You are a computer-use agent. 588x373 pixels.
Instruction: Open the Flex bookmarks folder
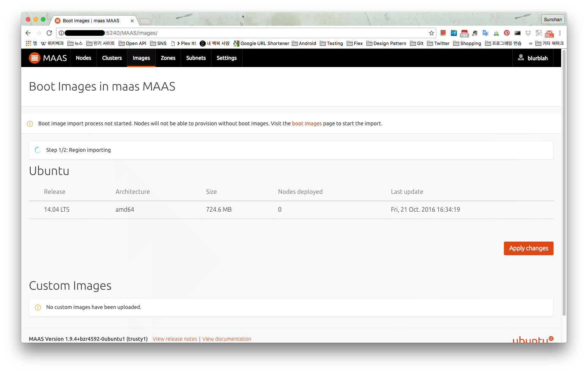tap(355, 44)
